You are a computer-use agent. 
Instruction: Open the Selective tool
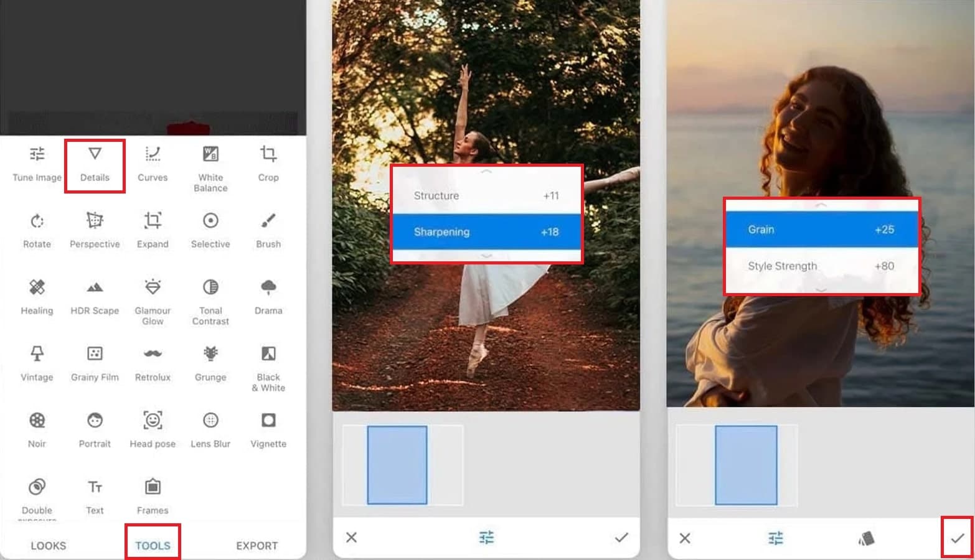(210, 230)
